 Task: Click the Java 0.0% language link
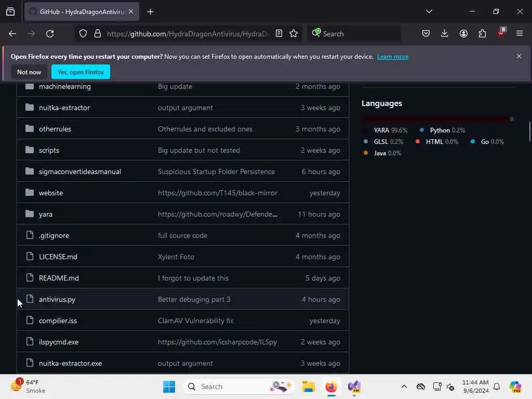point(382,153)
